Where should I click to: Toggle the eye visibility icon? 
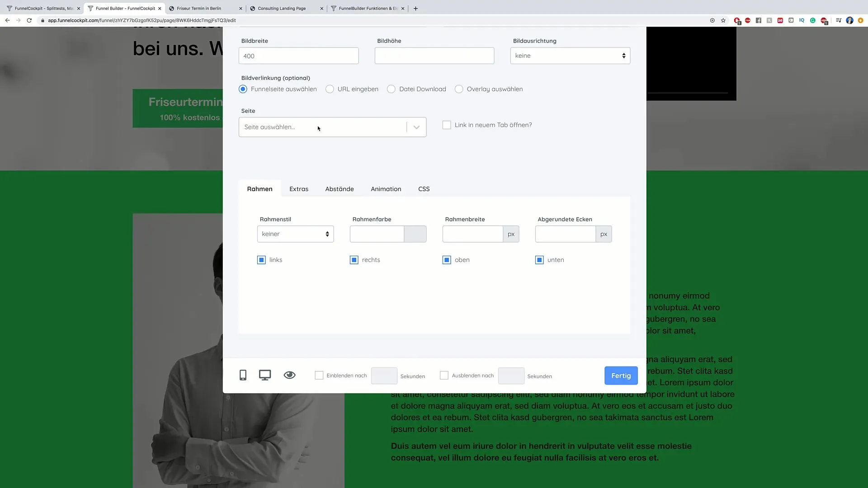click(x=289, y=375)
